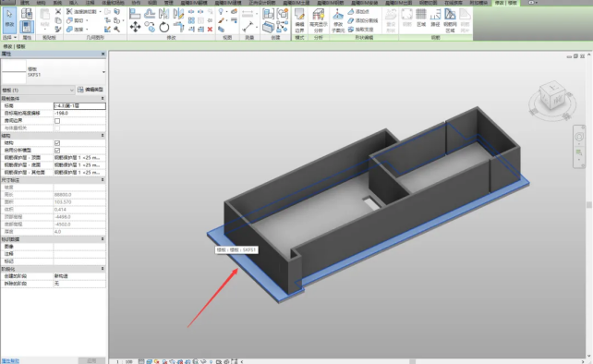
Task: Click the Level value input field
Action: coord(79,106)
